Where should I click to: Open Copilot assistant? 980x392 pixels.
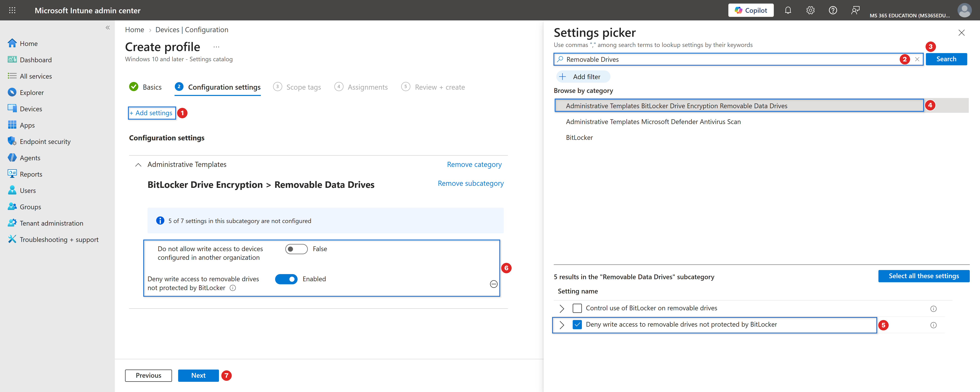click(x=751, y=10)
